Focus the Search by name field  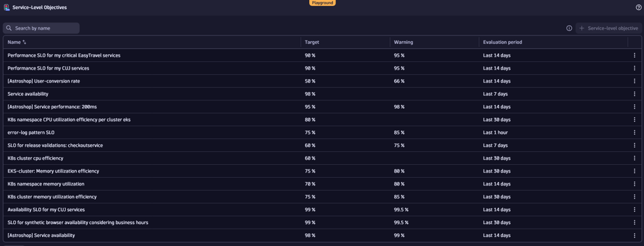41,28
